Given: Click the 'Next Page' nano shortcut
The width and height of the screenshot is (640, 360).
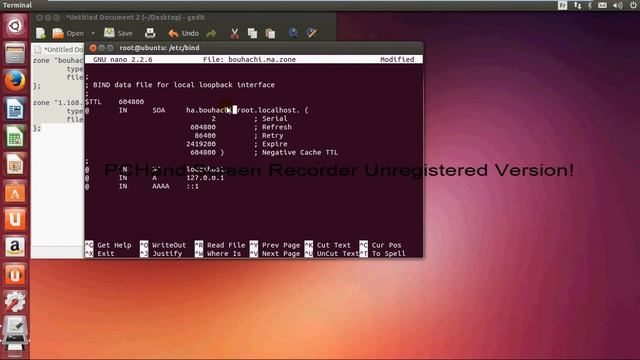Looking at the screenshot, I should [x=281, y=254].
